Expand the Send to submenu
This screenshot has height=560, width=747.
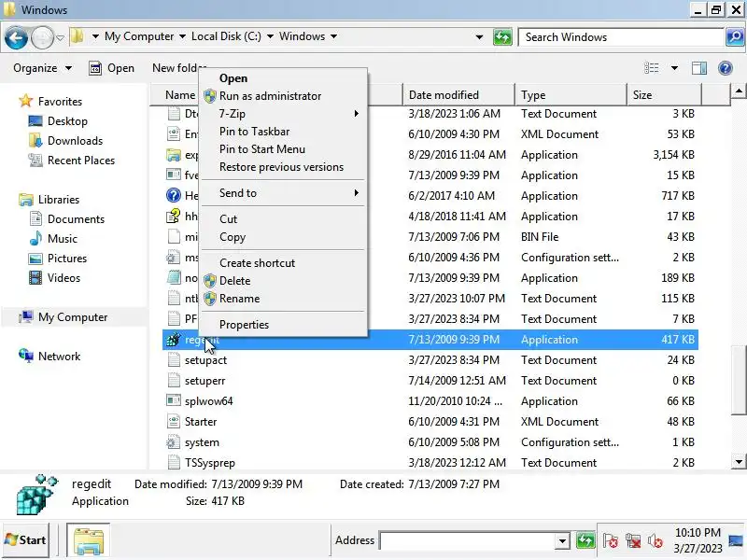point(283,193)
